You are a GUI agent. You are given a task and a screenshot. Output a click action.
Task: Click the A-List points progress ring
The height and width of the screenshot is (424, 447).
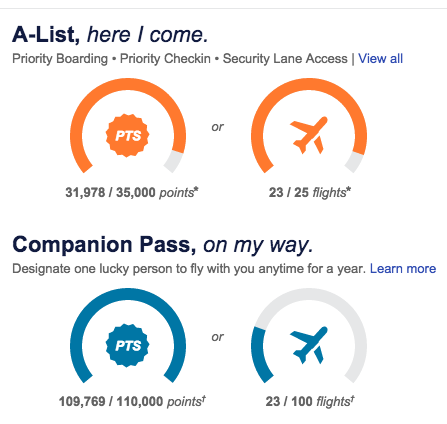tap(128, 126)
